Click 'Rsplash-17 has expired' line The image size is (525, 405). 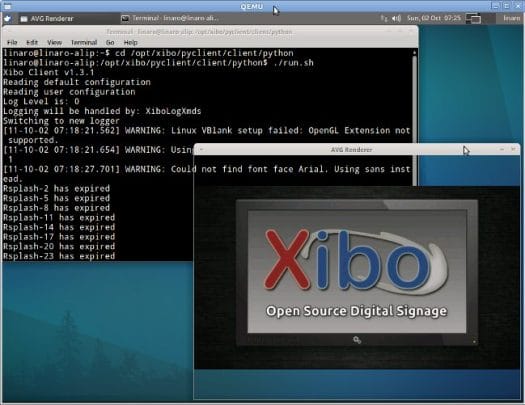[59, 237]
